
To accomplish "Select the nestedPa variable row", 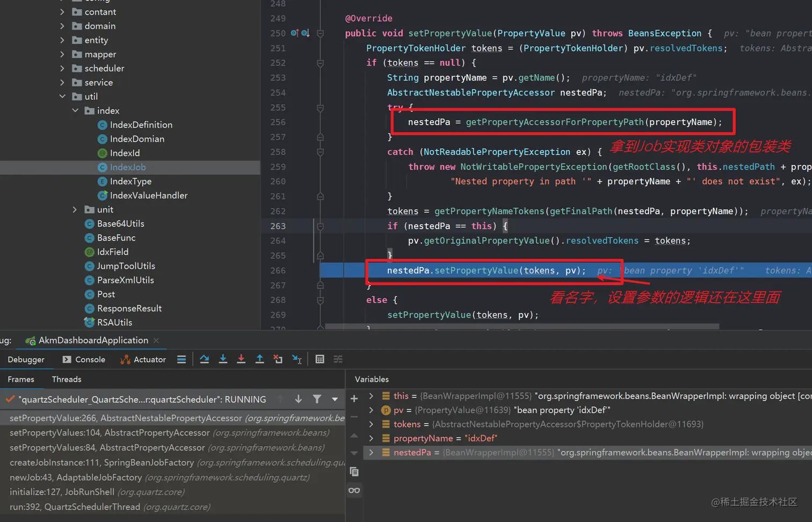I will coord(588,453).
